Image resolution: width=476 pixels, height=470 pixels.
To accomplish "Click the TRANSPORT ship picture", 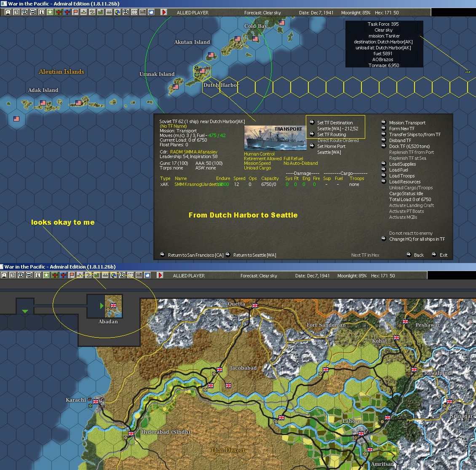I will coord(275,138).
